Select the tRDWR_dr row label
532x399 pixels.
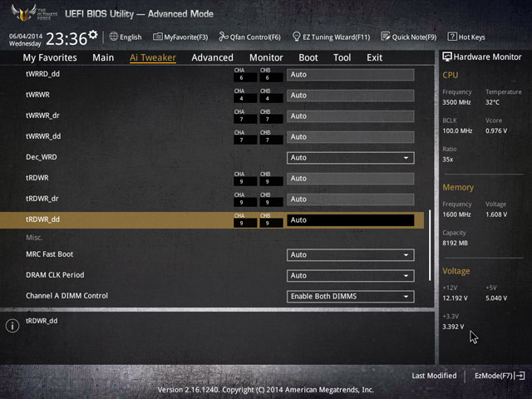(42, 199)
